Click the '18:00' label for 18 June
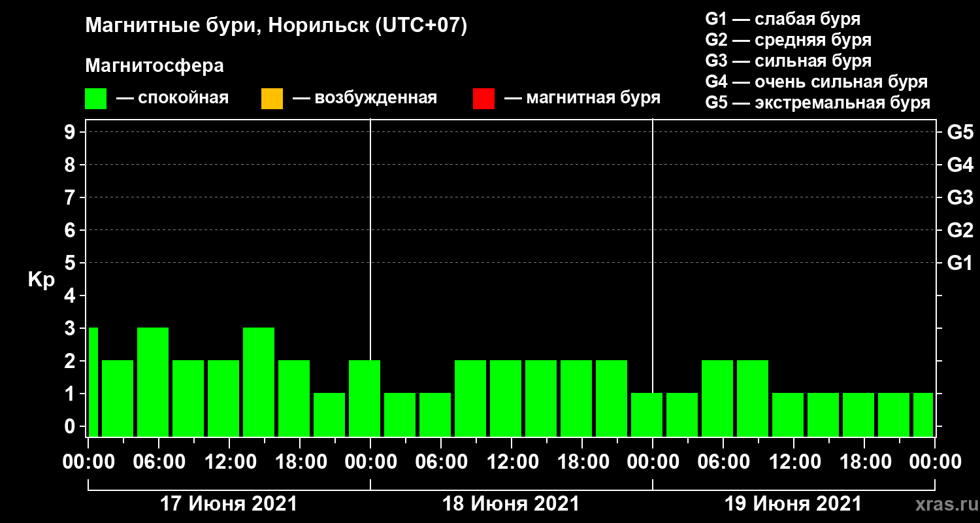The width and height of the screenshot is (980, 523). click(582, 462)
